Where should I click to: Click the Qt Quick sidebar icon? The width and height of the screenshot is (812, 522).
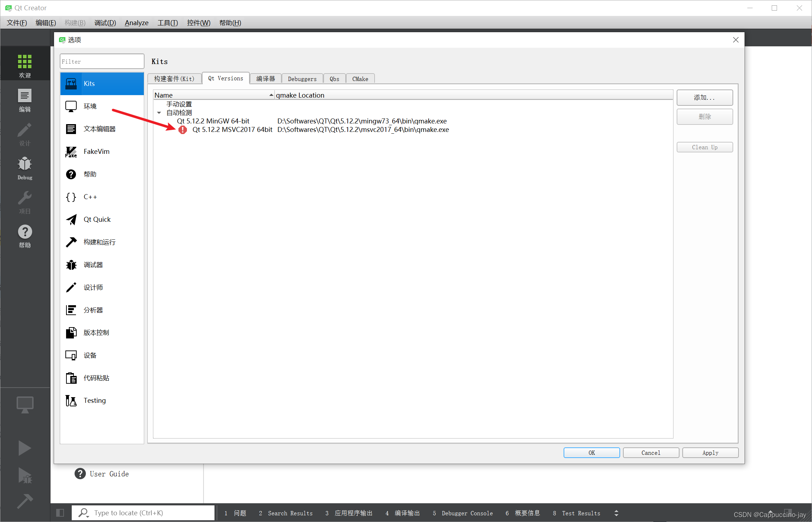pyautogui.click(x=71, y=219)
